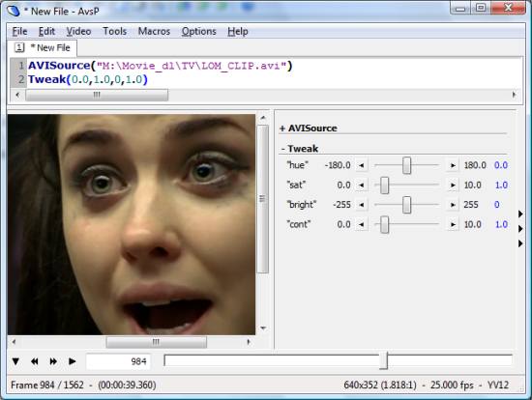The height and width of the screenshot is (400, 532).
Task: Click the left arrow of the hue slider
Action: pyautogui.click(x=362, y=165)
